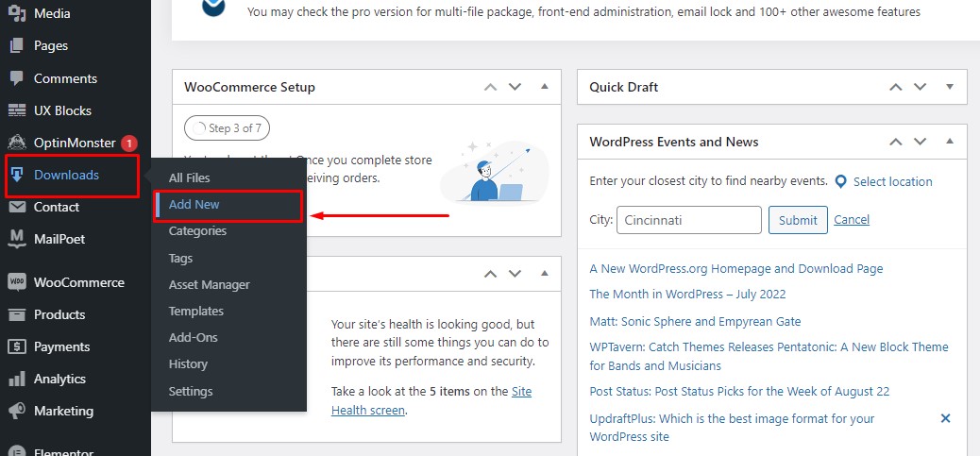Expand the Quick Draft panel

[x=950, y=87]
